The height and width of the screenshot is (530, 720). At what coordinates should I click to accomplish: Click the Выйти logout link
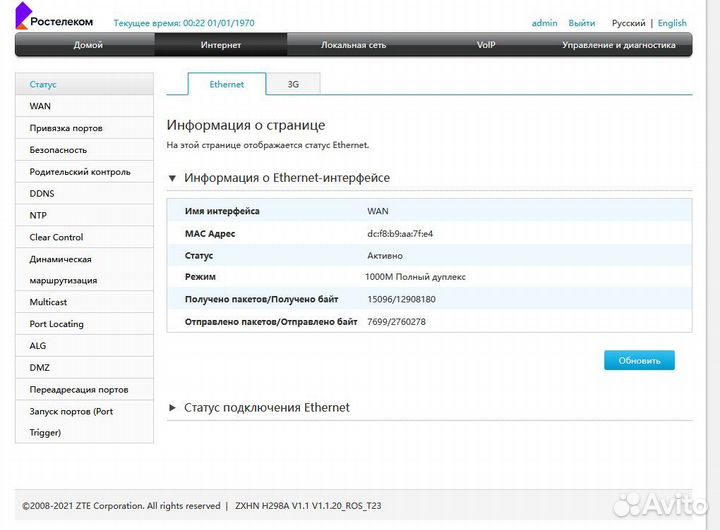(581, 23)
